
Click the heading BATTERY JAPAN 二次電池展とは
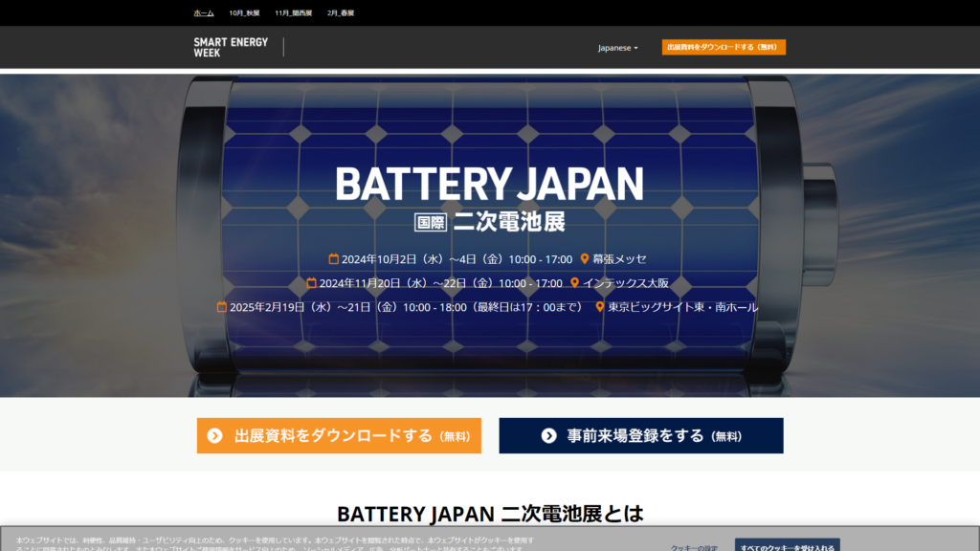(x=490, y=514)
